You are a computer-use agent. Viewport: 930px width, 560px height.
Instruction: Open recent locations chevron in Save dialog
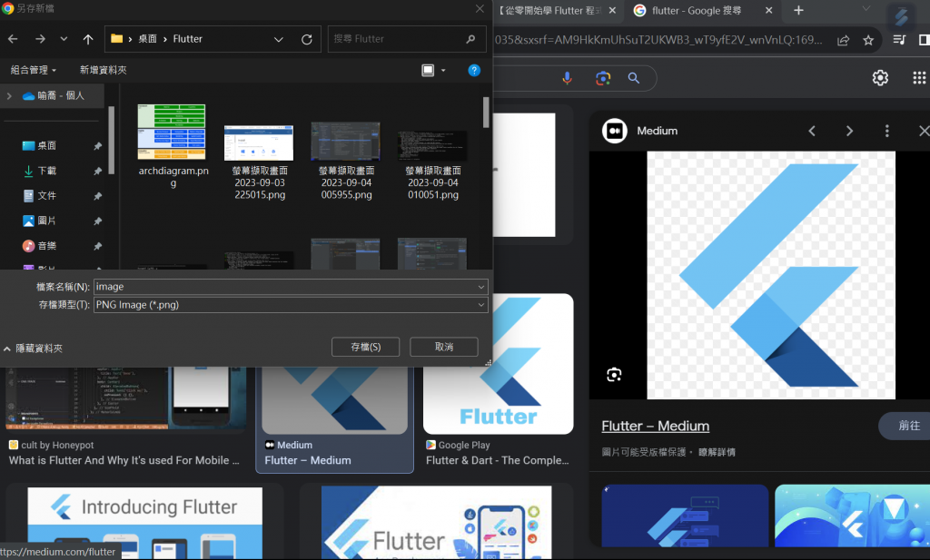(x=64, y=39)
